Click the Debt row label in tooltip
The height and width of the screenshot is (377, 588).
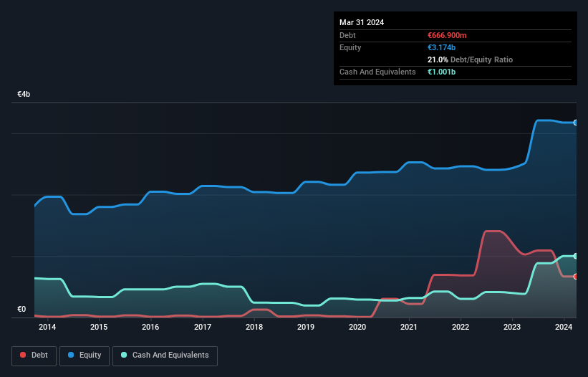pyautogui.click(x=347, y=35)
